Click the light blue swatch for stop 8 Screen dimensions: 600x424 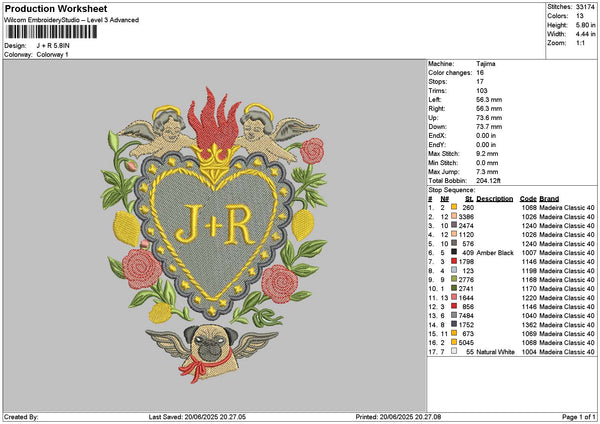coord(453,270)
